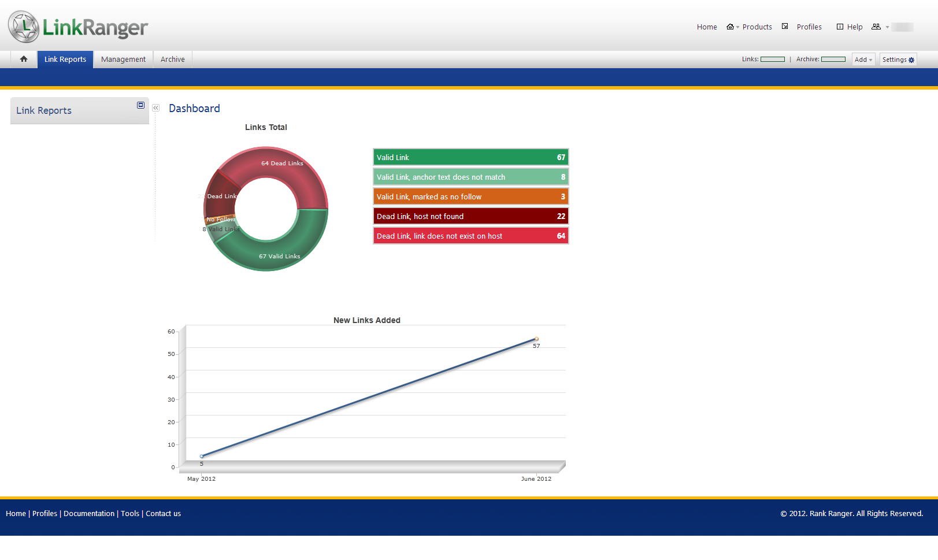938x560 pixels.
Task: Click the users account icon
Action: point(876,27)
